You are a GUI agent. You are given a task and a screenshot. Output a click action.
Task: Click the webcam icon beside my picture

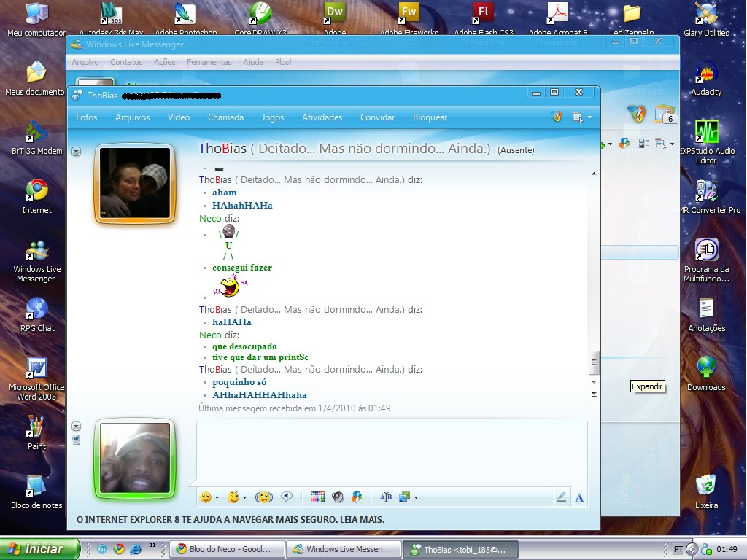(x=76, y=440)
